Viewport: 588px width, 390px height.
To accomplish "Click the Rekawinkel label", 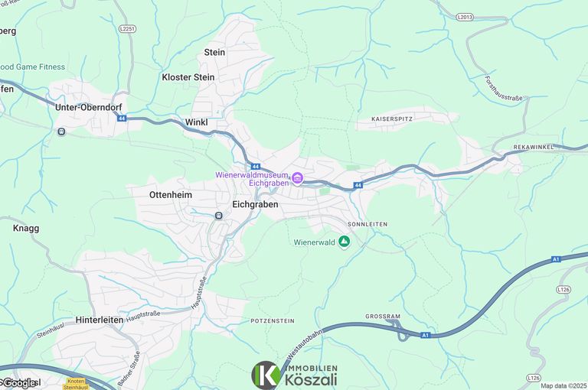I will (533, 148).
